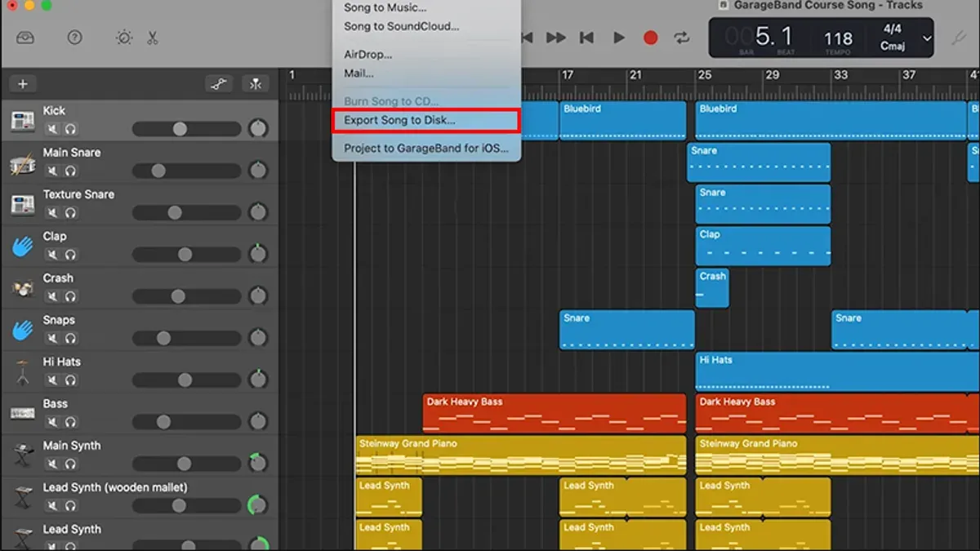Toggle Show Automation button
The height and width of the screenshot is (551, 980).
pos(218,84)
